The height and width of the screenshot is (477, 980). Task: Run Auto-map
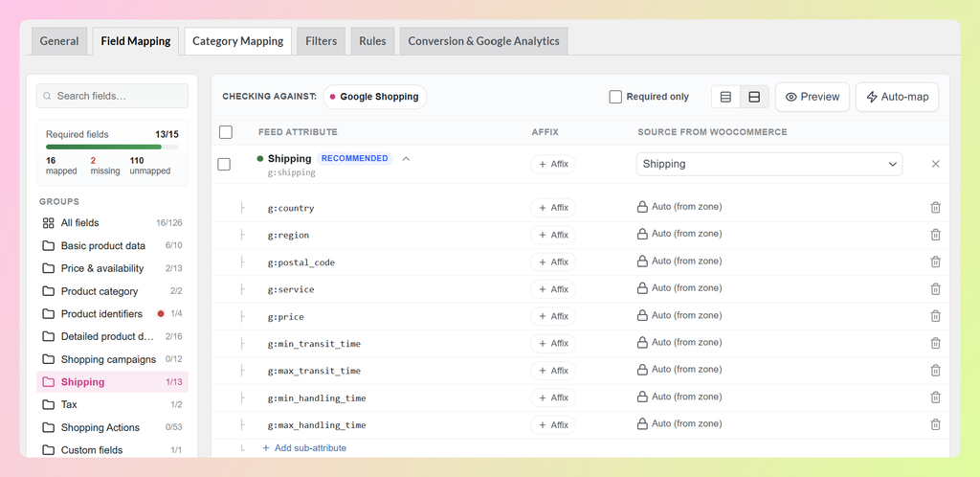tap(897, 97)
